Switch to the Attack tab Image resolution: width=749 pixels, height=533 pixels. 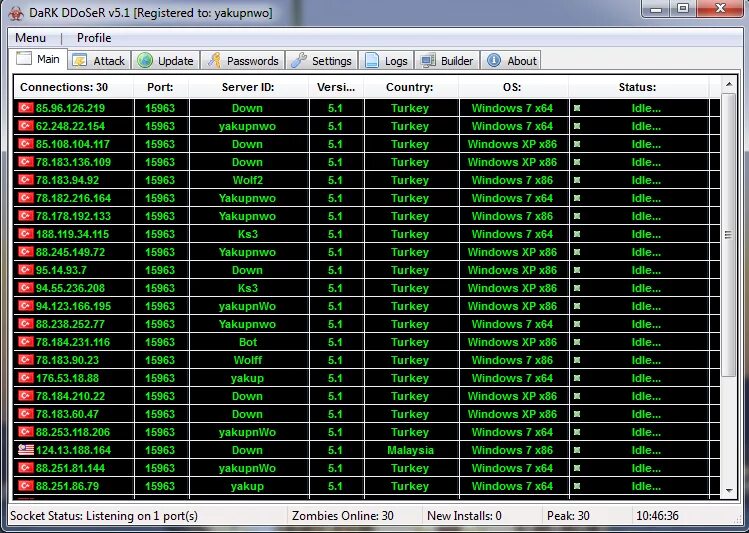click(100, 61)
